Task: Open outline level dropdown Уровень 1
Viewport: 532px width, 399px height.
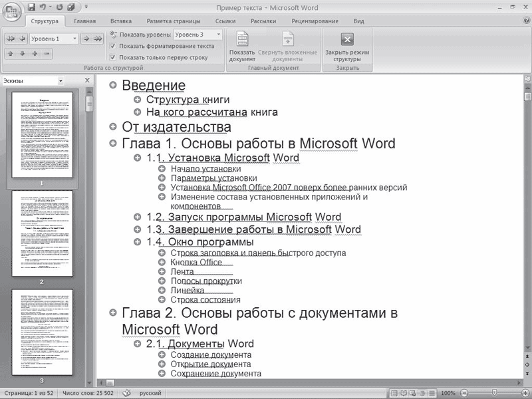Action: pos(74,39)
